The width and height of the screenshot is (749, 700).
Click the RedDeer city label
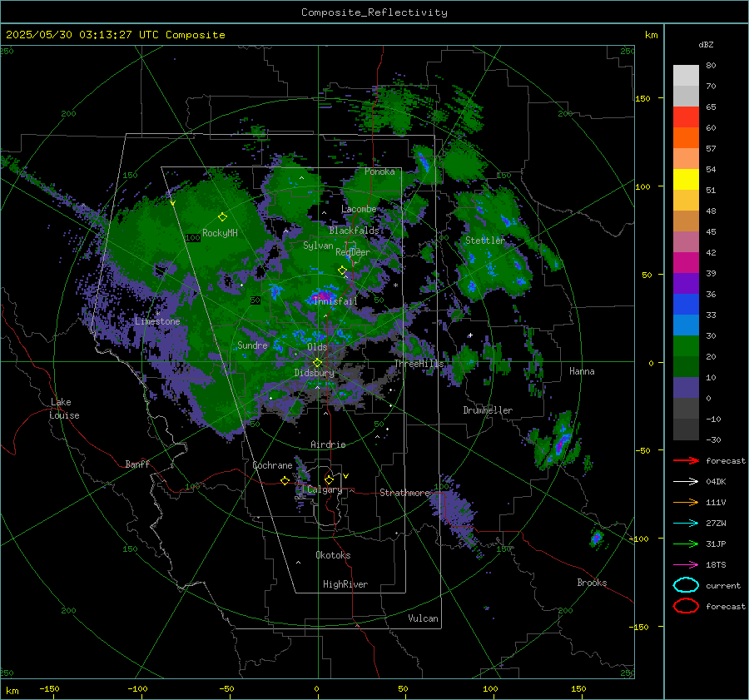click(x=353, y=252)
